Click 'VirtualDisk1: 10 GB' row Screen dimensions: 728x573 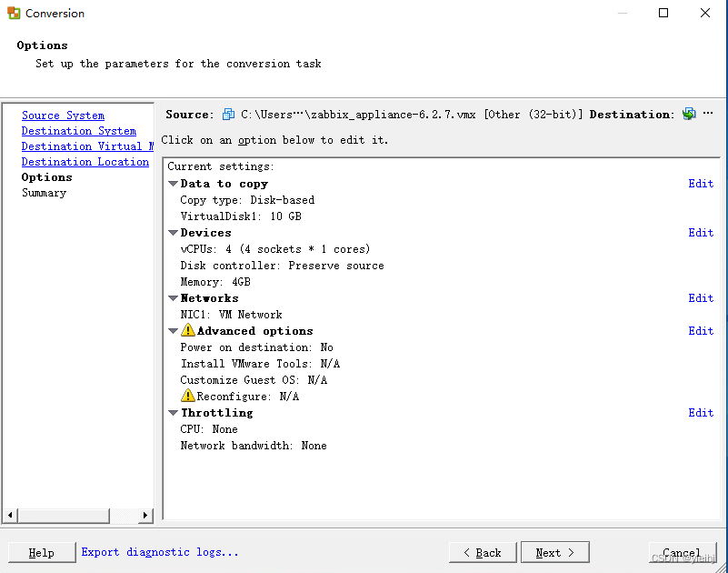241,216
